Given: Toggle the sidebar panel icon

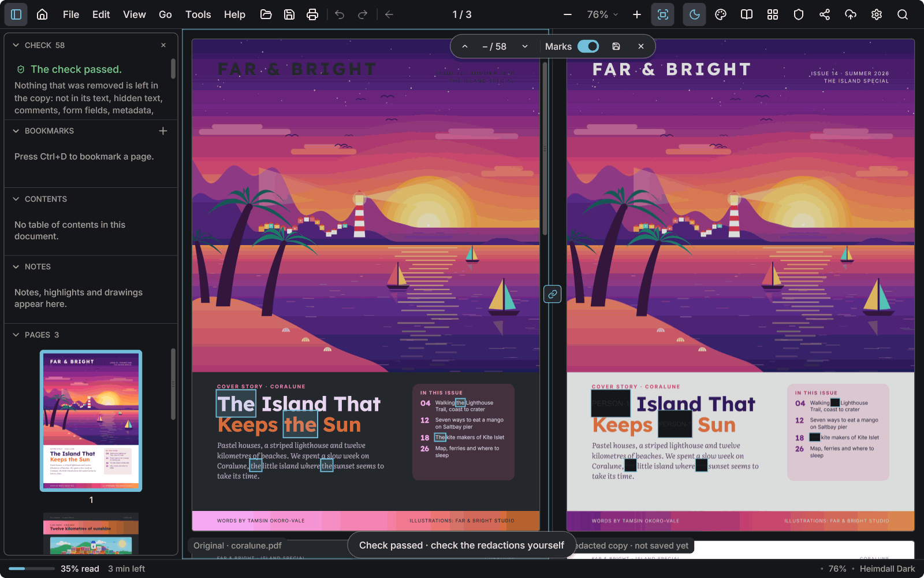Looking at the screenshot, I should pyautogui.click(x=16, y=14).
